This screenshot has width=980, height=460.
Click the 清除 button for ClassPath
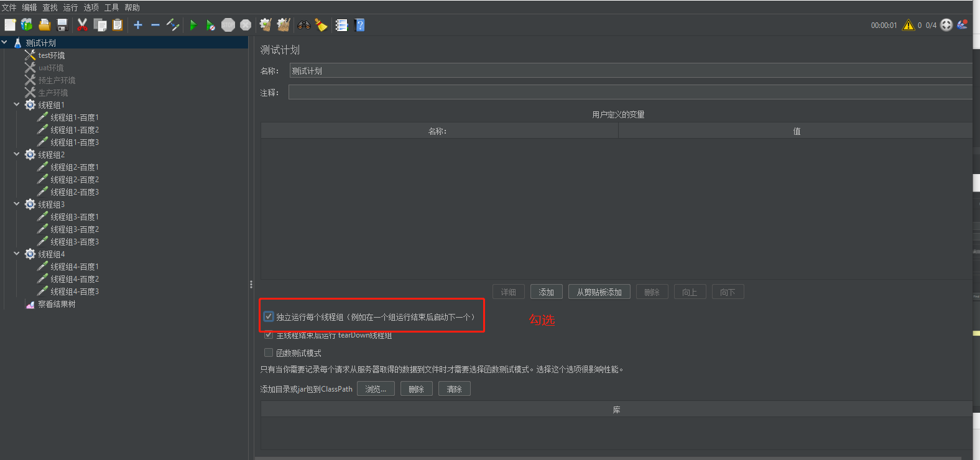click(x=455, y=389)
